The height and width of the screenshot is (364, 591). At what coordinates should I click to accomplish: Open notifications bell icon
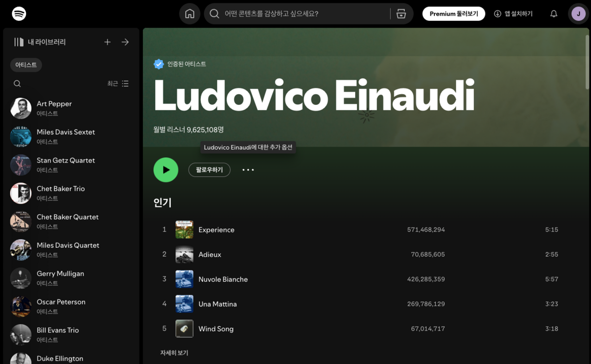tap(554, 14)
